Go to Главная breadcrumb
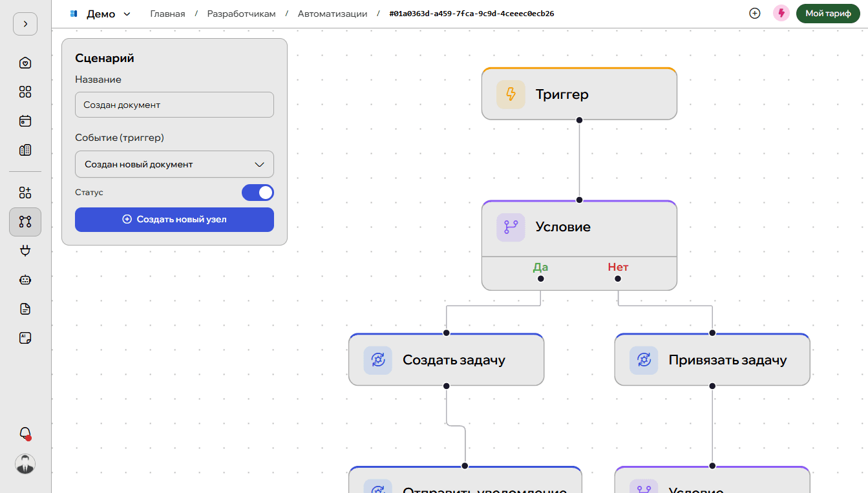 (167, 14)
